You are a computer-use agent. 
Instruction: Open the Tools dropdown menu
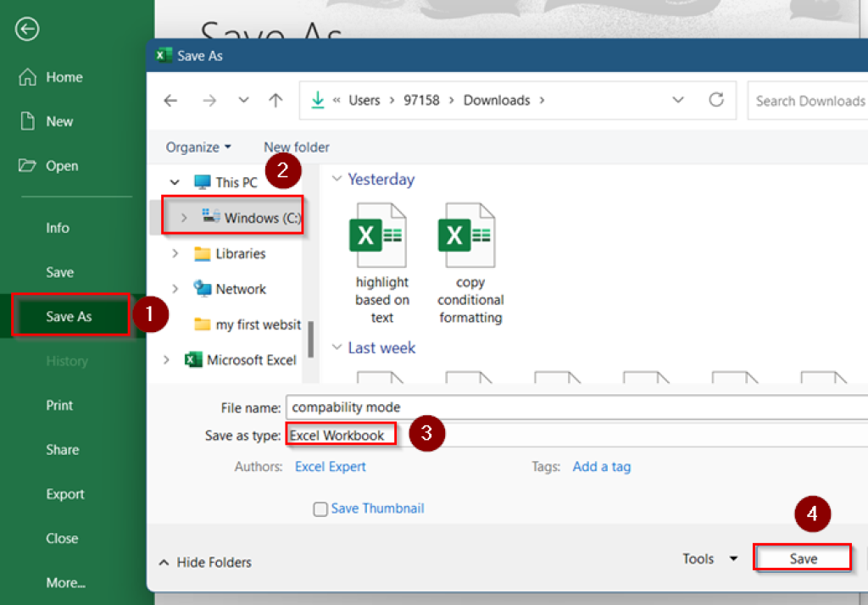pos(708,558)
